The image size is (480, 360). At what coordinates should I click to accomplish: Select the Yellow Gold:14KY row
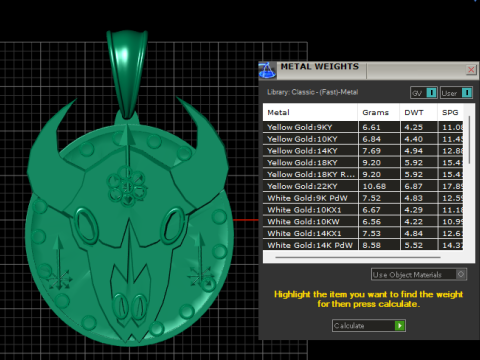pyautogui.click(x=363, y=151)
